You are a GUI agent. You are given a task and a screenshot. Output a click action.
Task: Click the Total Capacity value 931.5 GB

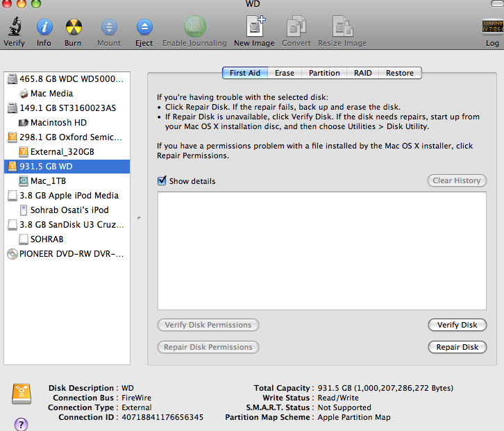(x=385, y=388)
